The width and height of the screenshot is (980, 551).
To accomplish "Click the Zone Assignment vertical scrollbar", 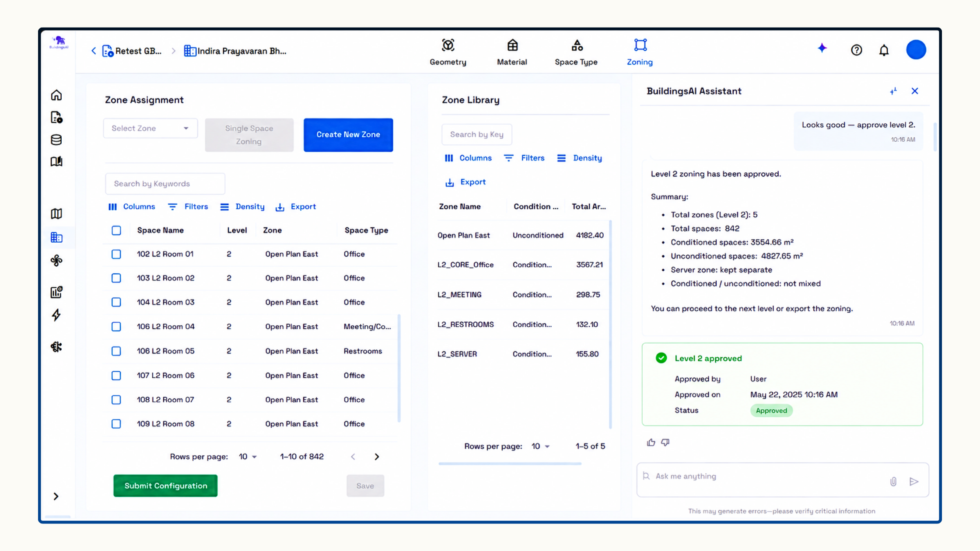I will tap(399, 368).
